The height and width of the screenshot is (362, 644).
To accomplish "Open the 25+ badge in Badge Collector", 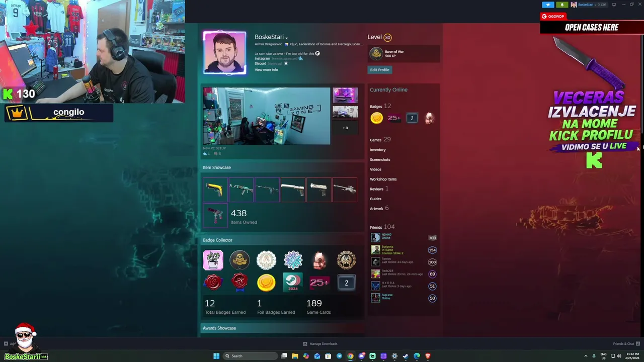I will (319, 283).
